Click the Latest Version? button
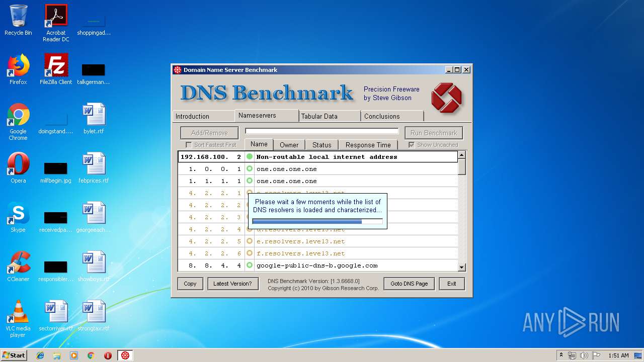Viewport: 644px width, 362px height. [x=232, y=284]
